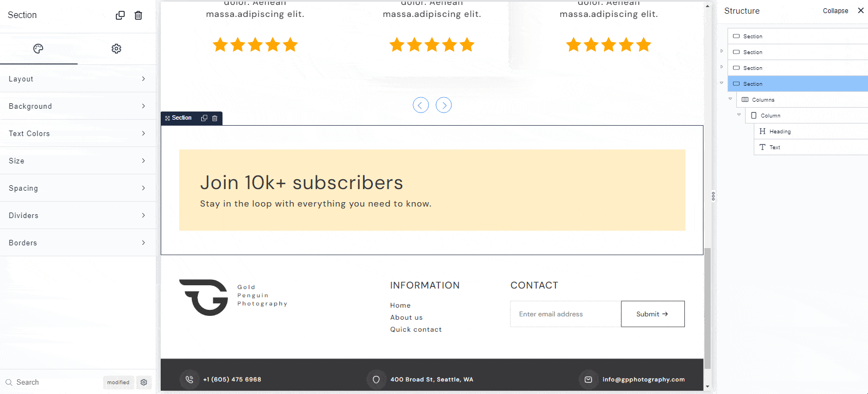The height and width of the screenshot is (394, 868).
Task: Go to the previous testimonial slide arrow
Action: (x=420, y=105)
